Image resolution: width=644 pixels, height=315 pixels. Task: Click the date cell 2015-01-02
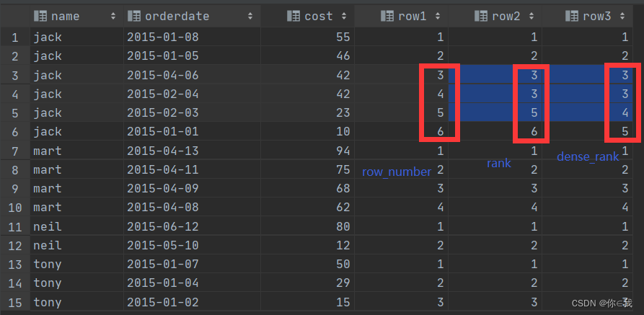192,302
